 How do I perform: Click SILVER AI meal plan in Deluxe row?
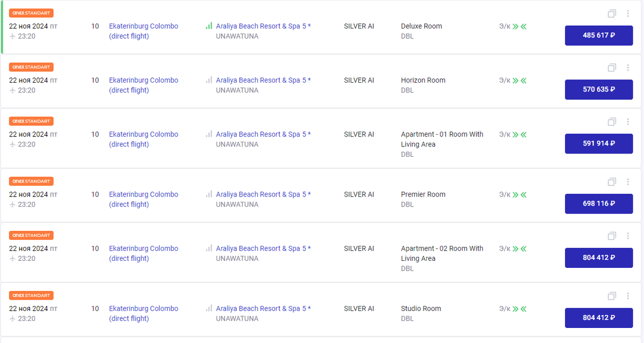(359, 26)
